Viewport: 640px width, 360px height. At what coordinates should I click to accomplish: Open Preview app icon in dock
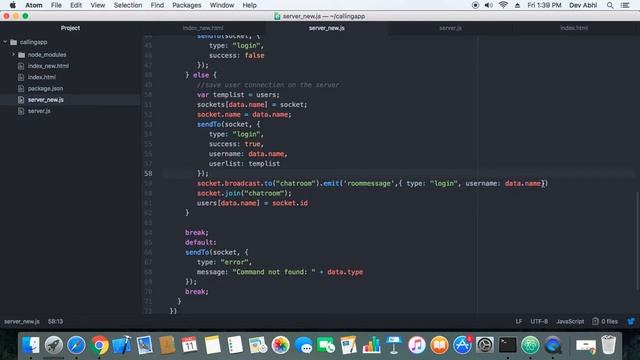point(144,345)
